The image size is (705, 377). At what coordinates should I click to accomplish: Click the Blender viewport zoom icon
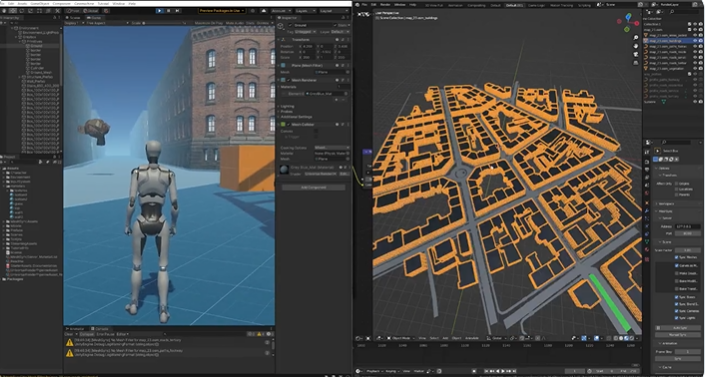636,38
